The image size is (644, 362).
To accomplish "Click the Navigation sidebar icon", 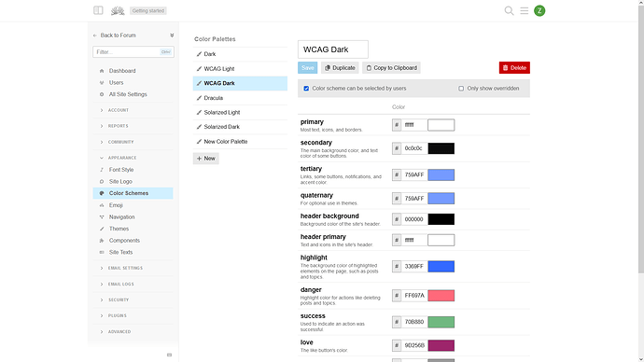I will coord(102,216).
